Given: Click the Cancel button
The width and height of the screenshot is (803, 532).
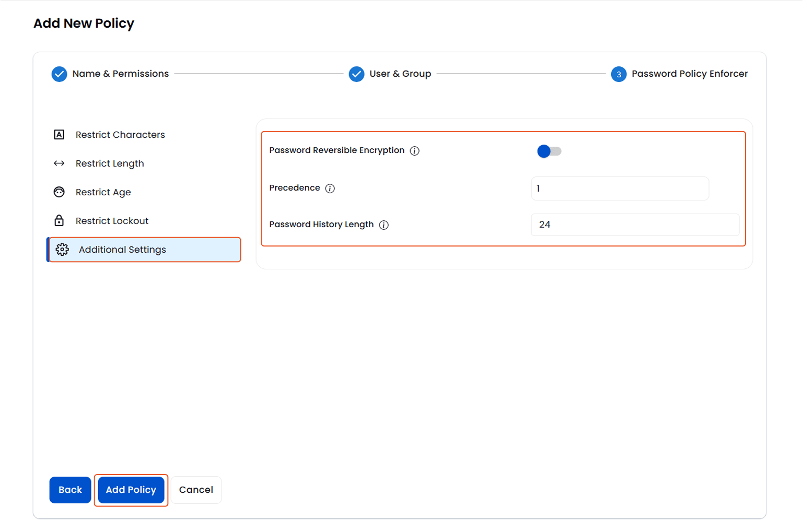Looking at the screenshot, I should point(196,490).
